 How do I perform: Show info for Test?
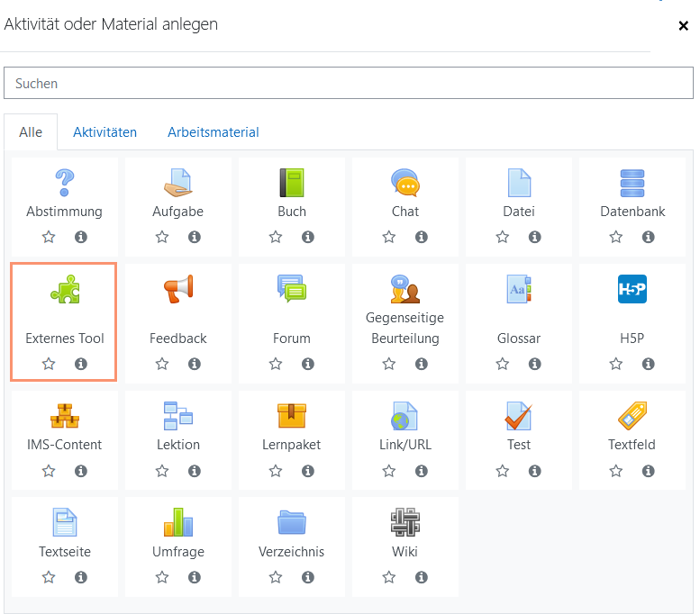click(x=535, y=471)
